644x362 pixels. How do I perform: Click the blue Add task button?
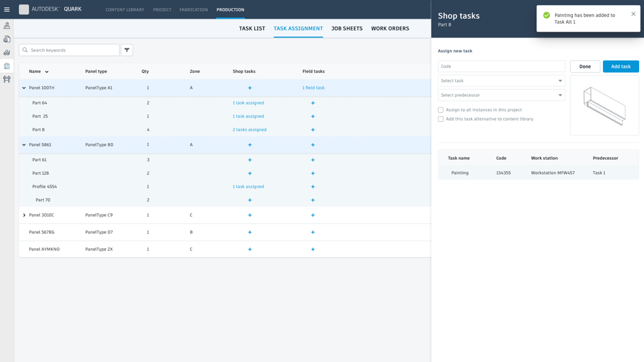tap(620, 67)
